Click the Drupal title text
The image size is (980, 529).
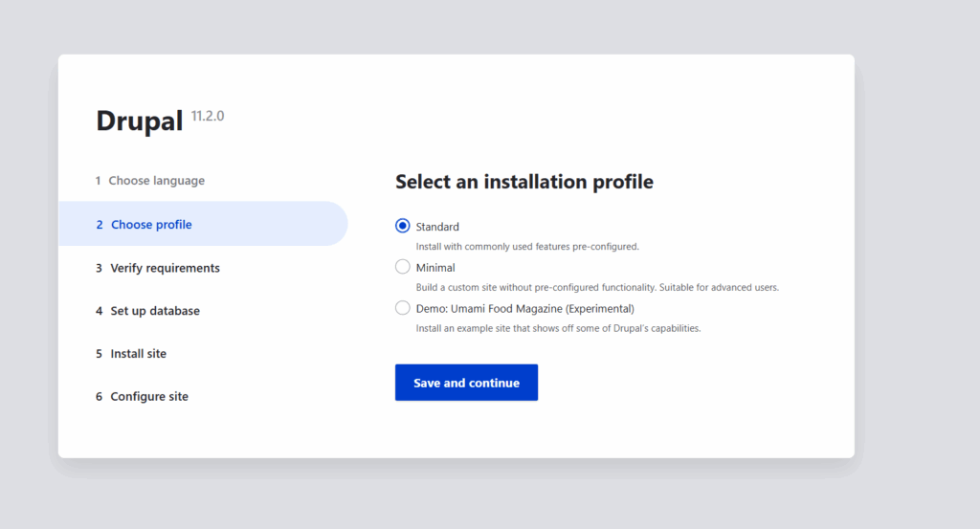click(x=140, y=121)
